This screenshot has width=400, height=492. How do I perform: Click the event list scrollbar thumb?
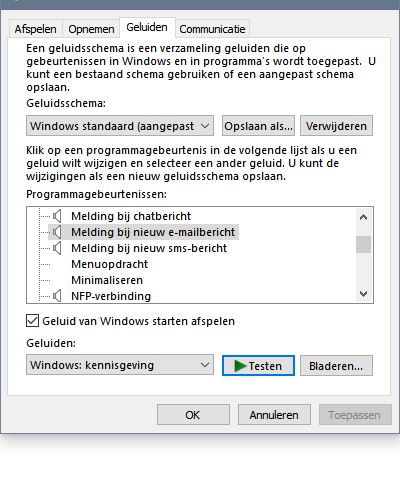tap(363, 245)
